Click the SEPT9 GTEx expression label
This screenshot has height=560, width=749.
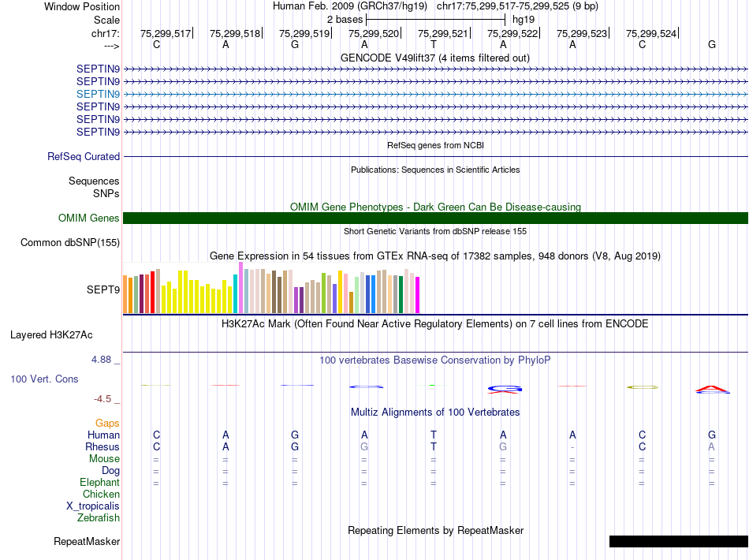(x=103, y=289)
